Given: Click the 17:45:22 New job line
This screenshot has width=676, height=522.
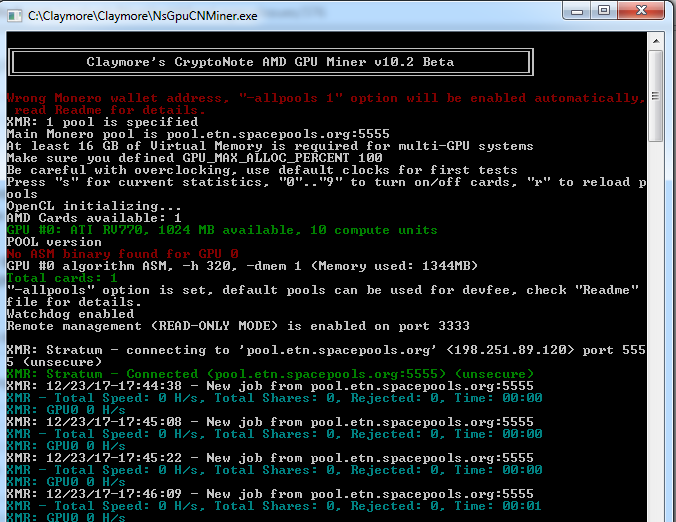Looking at the screenshot, I should pyautogui.click(x=270, y=458).
